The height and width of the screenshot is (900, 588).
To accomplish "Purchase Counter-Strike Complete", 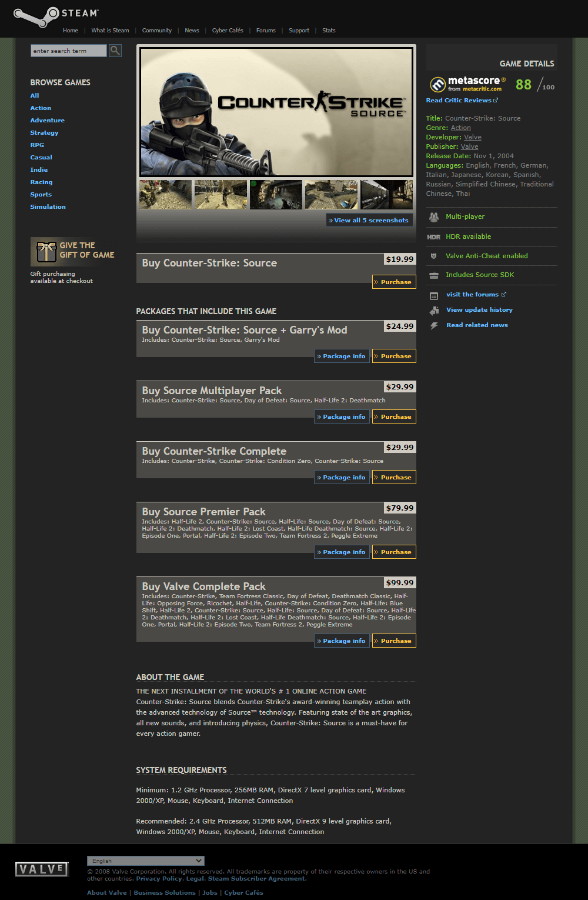I will point(394,478).
